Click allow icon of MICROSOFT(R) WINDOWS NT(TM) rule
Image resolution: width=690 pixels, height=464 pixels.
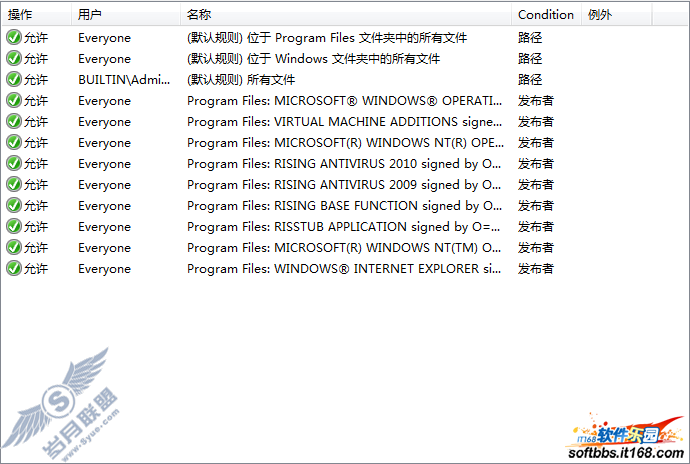point(14,247)
